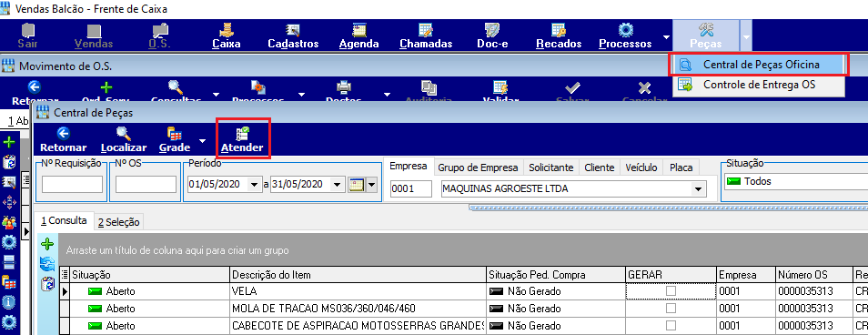
Task: Click Movimento de O.S. sidebar green plus icon
Action: [9, 142]
